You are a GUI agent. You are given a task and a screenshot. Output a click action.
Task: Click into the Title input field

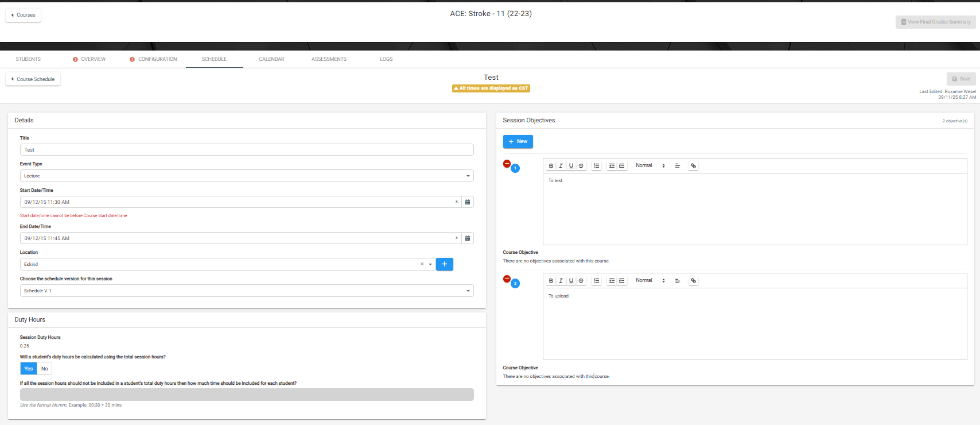point(247,150)
